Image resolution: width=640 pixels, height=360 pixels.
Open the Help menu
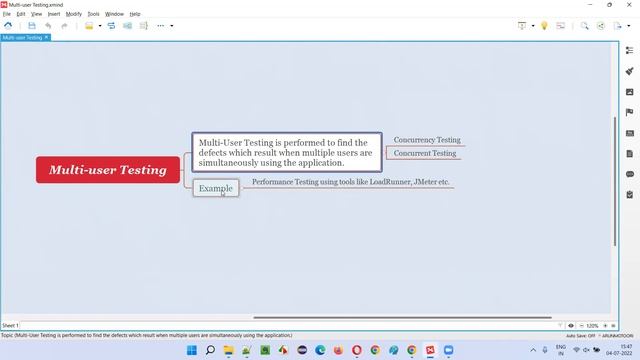coord(135,14)
